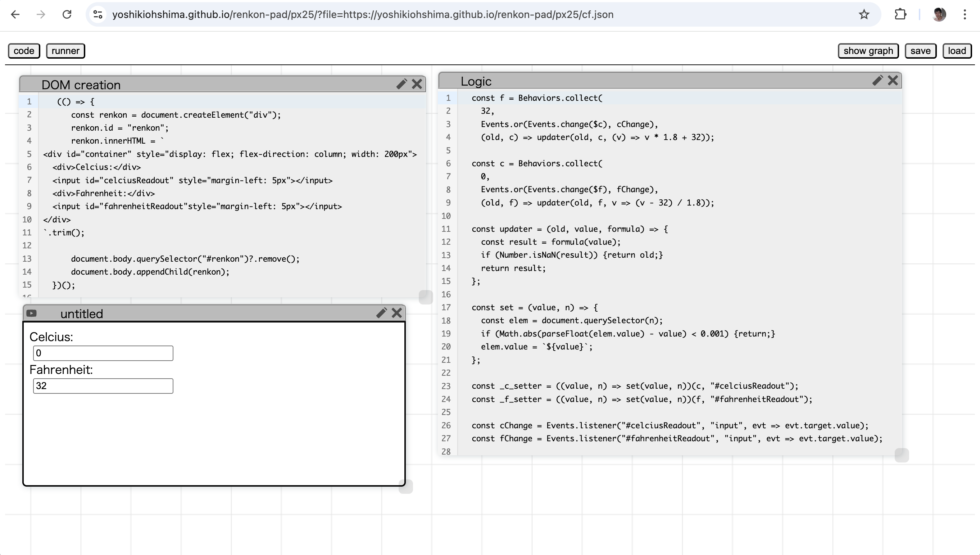
Task: Open the Chrome three-dot menu
Action: tap(965, 14)
